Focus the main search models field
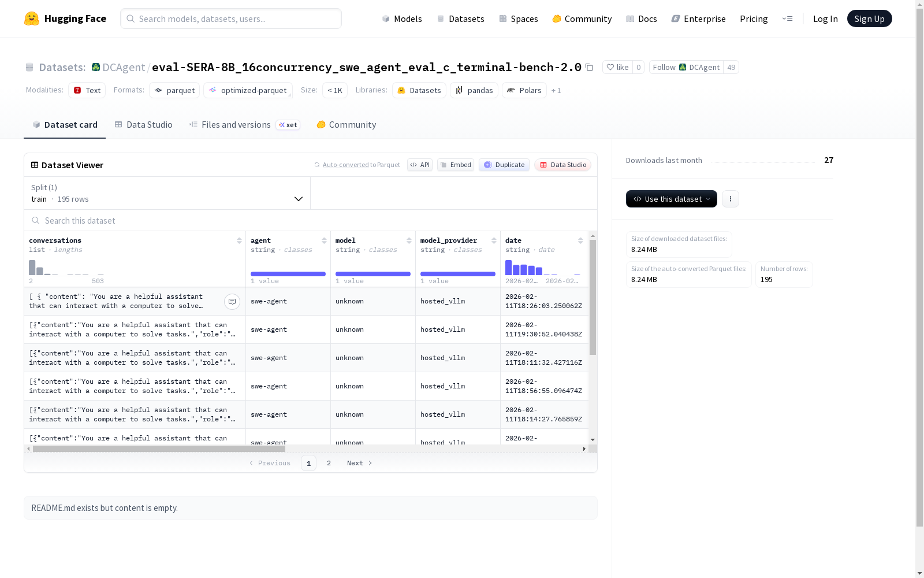 click(x=231, y=18)
